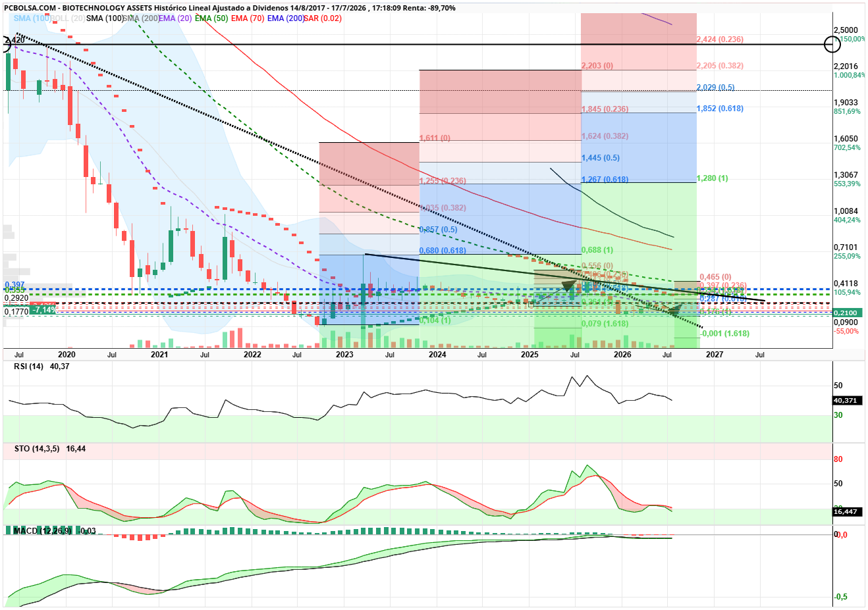
Task: Click the MACD (12,26,9) indicator label
Action: 43,530
